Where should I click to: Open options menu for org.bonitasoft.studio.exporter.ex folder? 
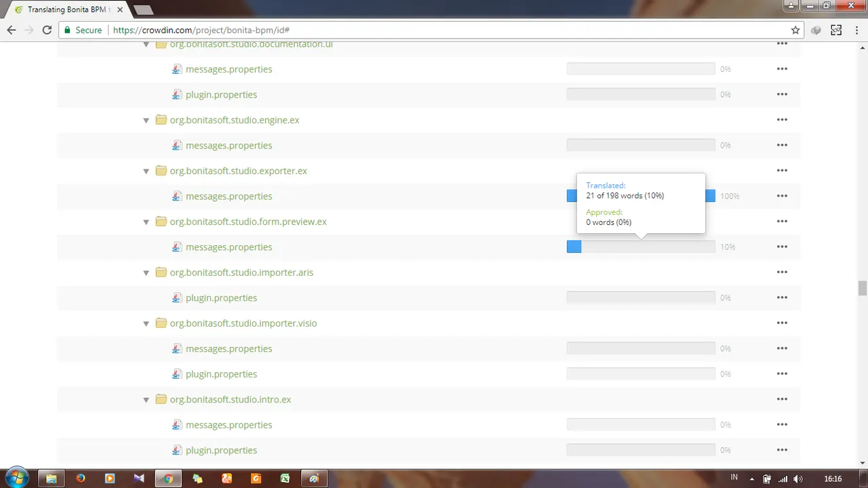[x=782, y=171]
